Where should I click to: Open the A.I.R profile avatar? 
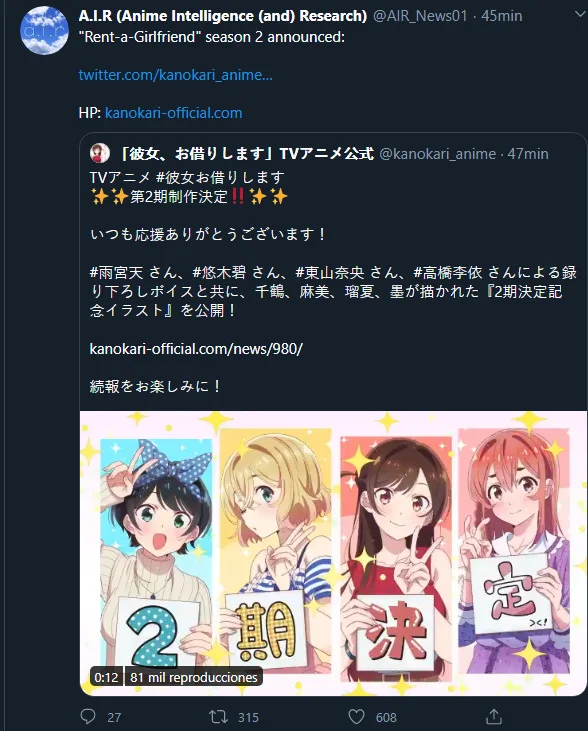tap(44, 30)
